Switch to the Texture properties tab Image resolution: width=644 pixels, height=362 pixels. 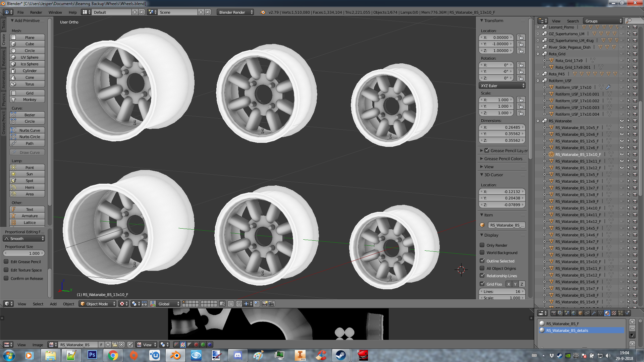pyautogui.click(x=614, y=313)
